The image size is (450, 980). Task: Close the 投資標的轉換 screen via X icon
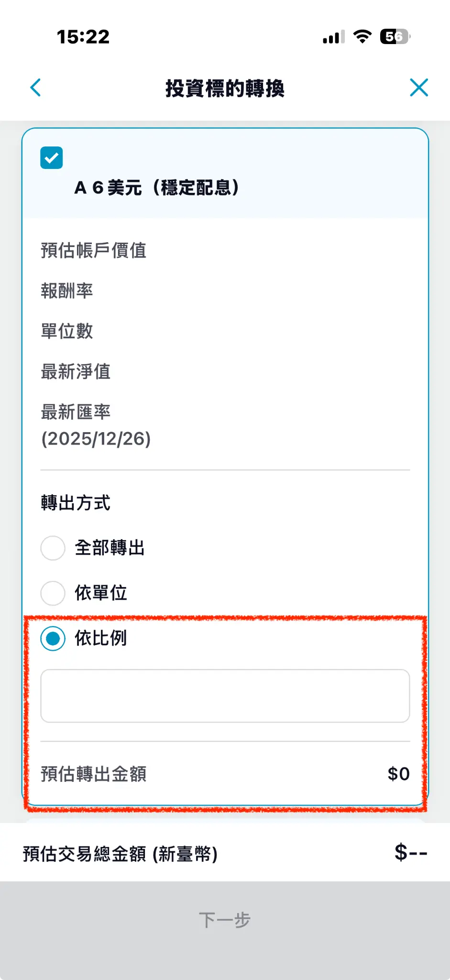click(419, 87)
